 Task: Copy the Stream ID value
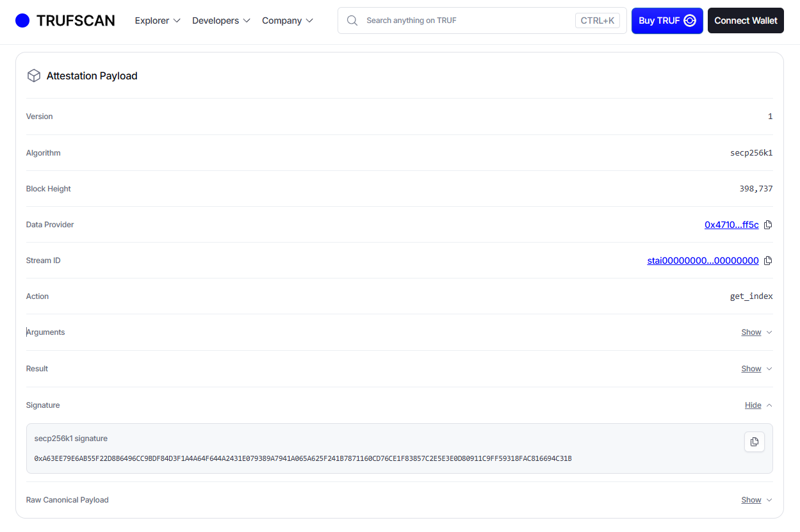[x=768, y=260]
